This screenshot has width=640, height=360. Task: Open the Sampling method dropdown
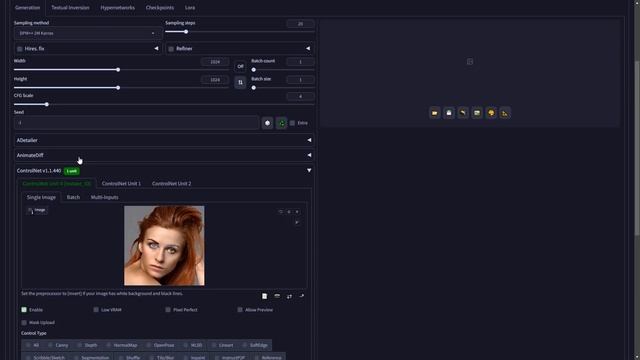click(x=88, y=33)
